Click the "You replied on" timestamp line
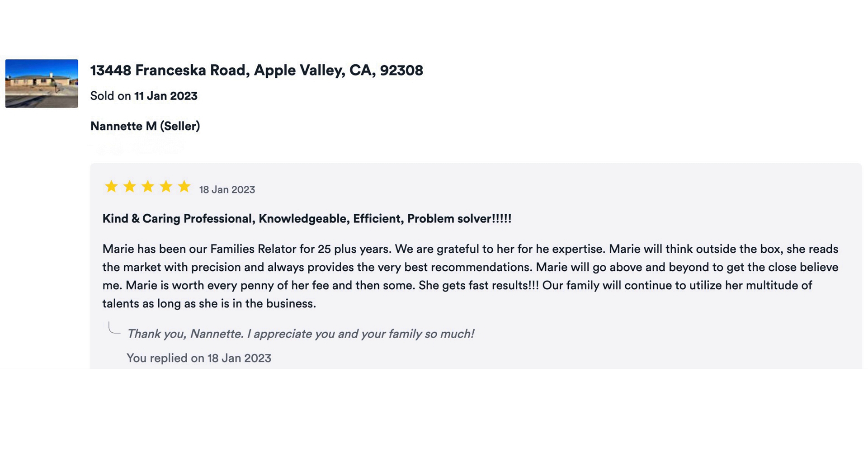 point(199,358)
